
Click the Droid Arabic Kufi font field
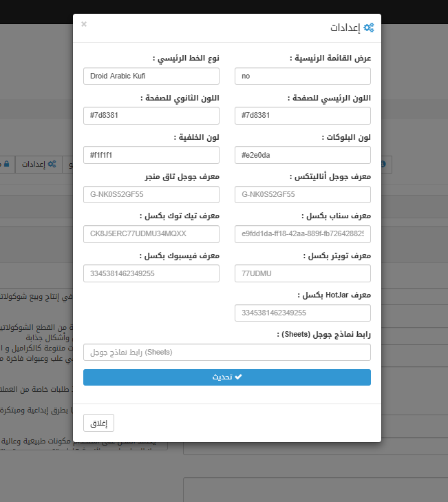point(151,76)
